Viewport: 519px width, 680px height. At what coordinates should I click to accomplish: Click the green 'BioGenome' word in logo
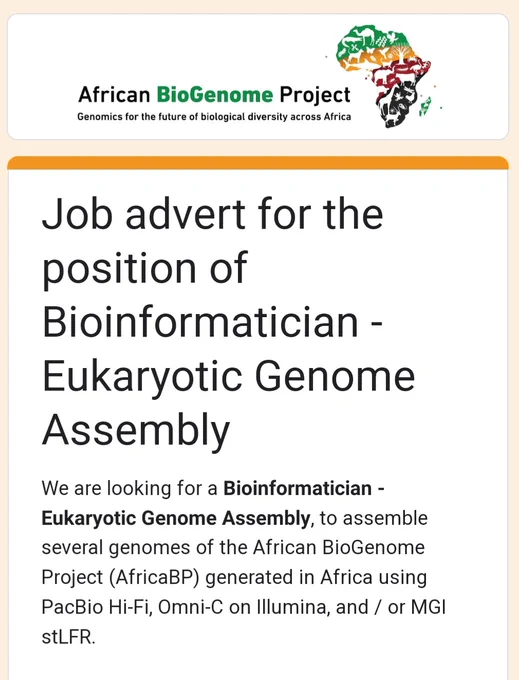pos(215,95)
